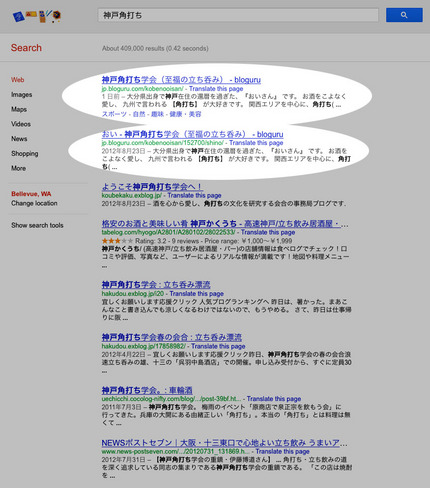Translate the tabelog.com result page
Screen dimensions: 430x488
tap(268, 232)
